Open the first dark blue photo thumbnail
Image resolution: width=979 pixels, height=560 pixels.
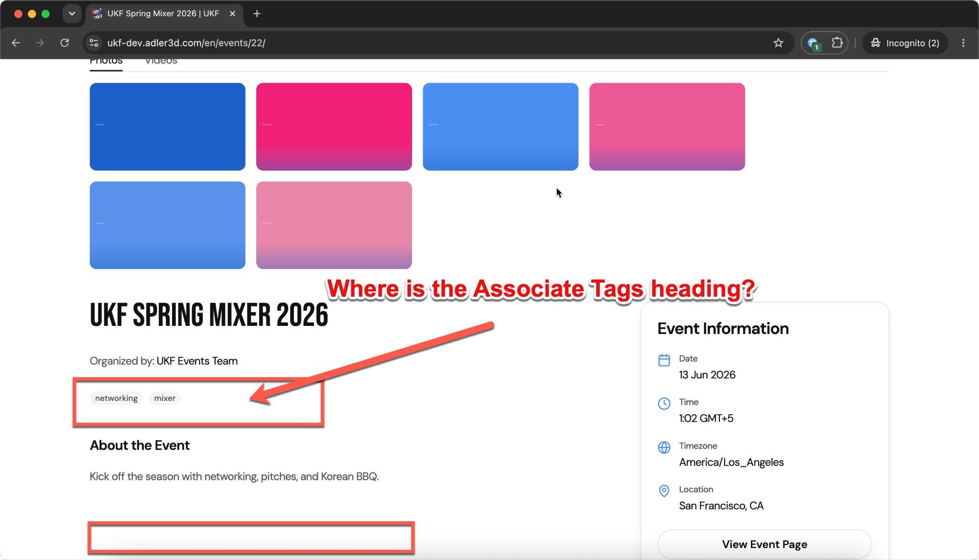(x=167, y=127)
